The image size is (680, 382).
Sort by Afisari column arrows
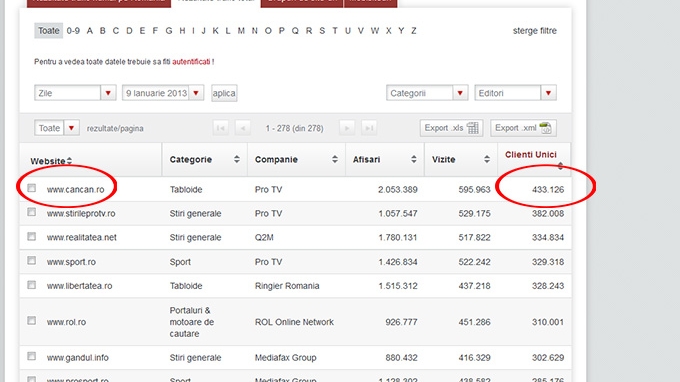414,159
